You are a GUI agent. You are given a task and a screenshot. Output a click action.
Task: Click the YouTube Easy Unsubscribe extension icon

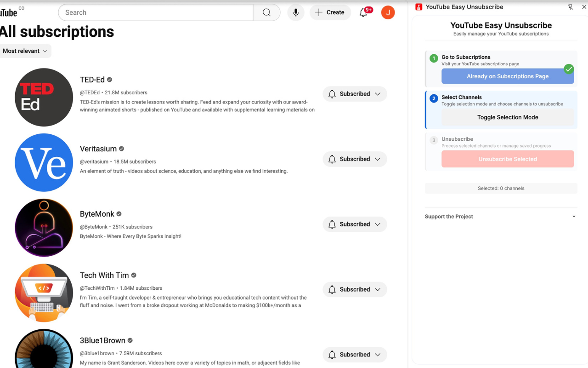coord(418,7)
